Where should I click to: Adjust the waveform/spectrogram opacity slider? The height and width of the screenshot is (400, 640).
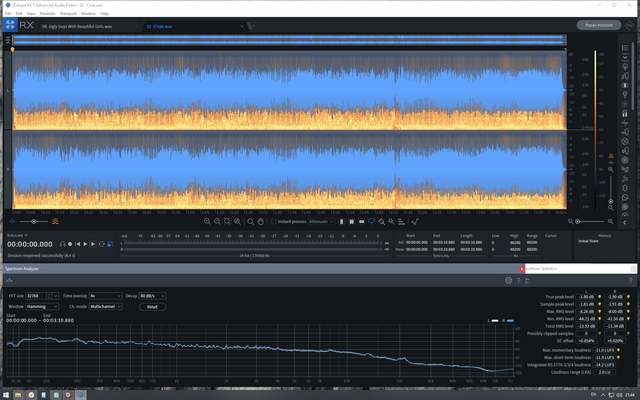pyautogui.click(x=32, y=220)
